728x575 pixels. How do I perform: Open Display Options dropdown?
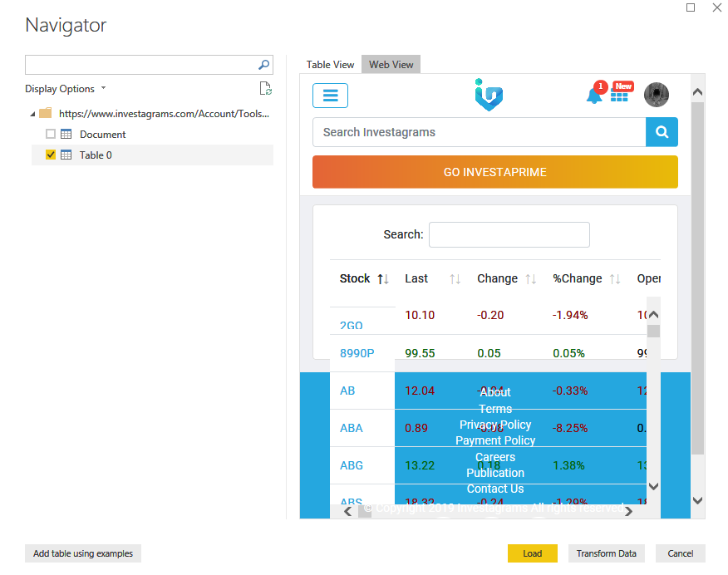(x=66, y=89)
